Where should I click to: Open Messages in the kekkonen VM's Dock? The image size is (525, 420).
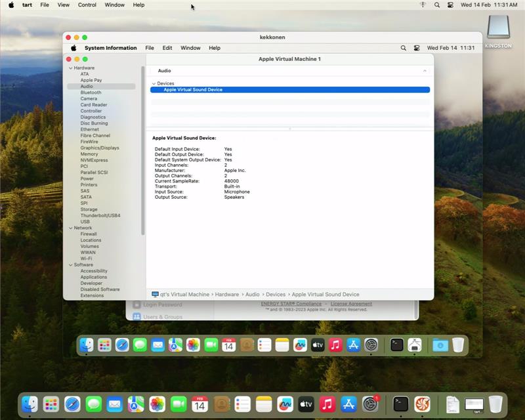[x=140, y=345]
